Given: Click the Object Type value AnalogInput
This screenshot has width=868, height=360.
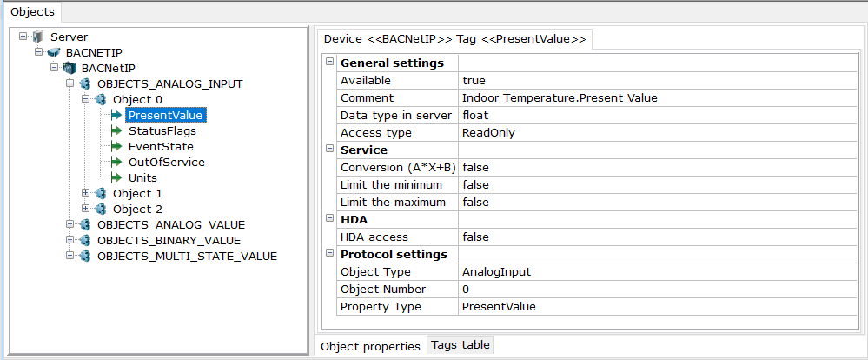Looking at the screenshot, I should coord(659,272).
